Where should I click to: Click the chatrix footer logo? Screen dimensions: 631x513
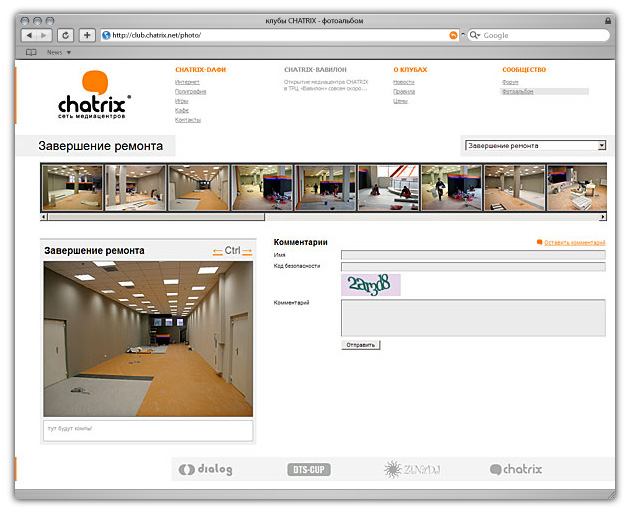(x=516, y=469)
